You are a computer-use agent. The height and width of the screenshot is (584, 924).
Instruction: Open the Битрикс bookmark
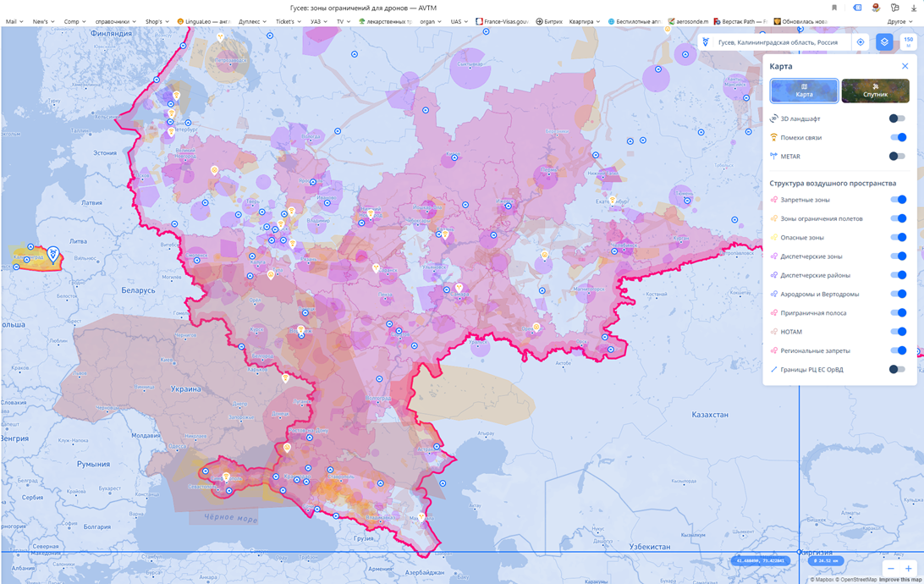549,21
